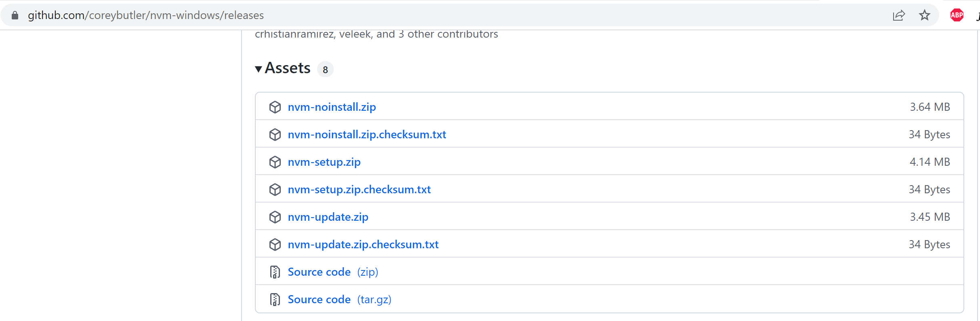The width and height of the screenshot is (980, 321).
Task: Click the 3.64 MB file size
Action: pos(930,107)
